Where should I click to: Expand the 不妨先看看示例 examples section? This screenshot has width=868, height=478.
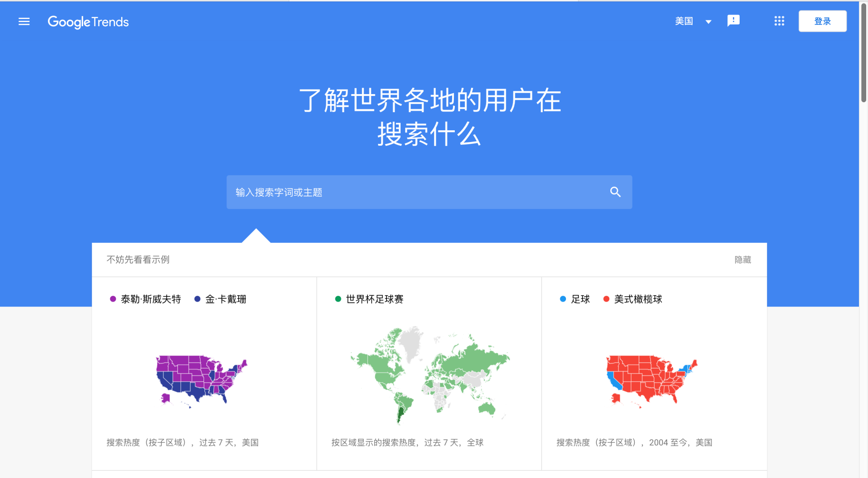click(x=137, y=260)
